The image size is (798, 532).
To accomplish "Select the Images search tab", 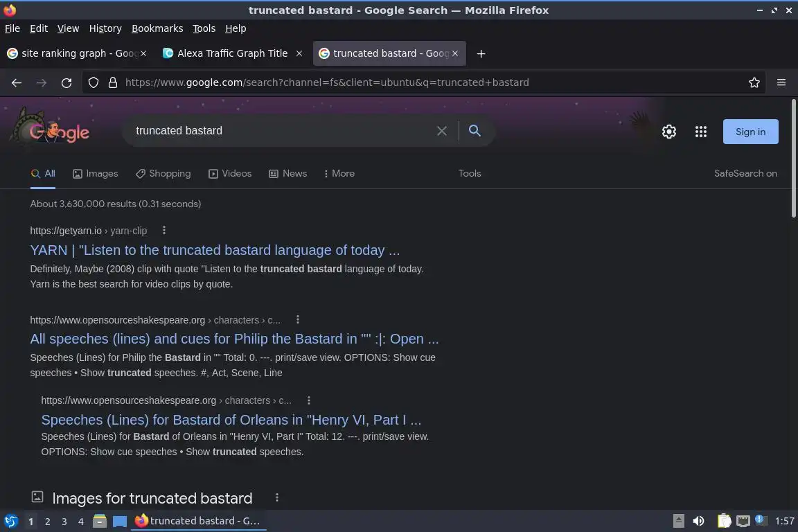I will tap(95, 174).
